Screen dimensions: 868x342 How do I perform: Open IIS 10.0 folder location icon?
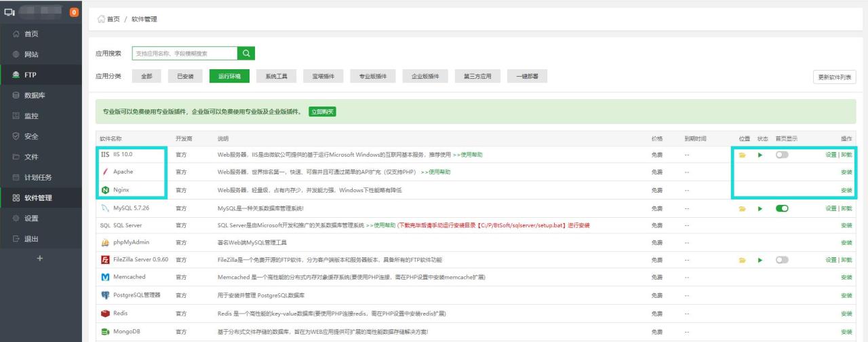pyautogui.click(x=743, y=155)
